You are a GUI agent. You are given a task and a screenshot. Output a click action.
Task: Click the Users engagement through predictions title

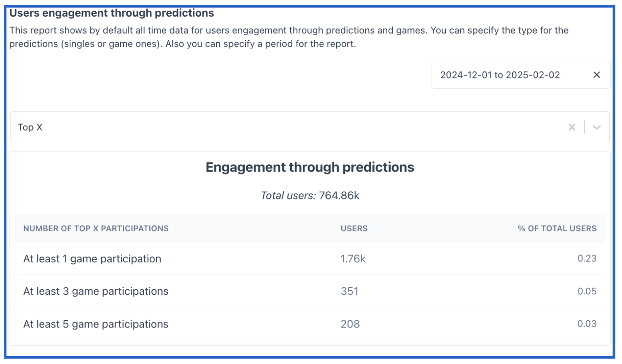pos(112,13)
